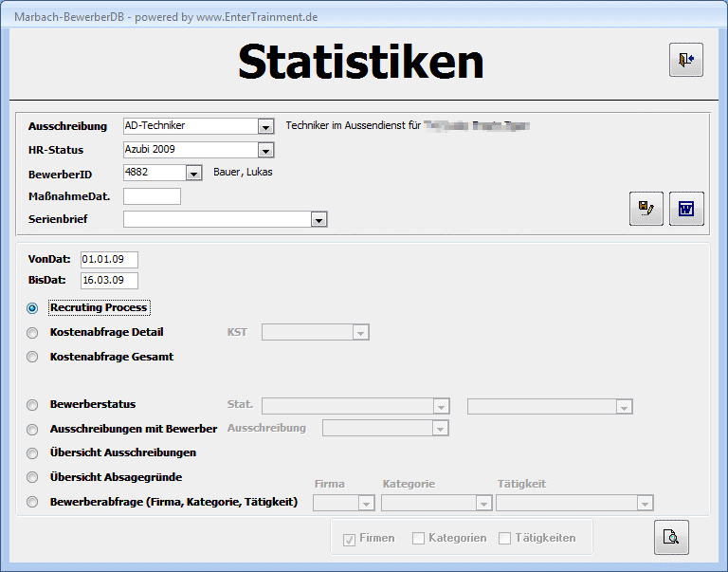
Task: Open the HR-Status dropdown list
Action: (x=265, y=150)
